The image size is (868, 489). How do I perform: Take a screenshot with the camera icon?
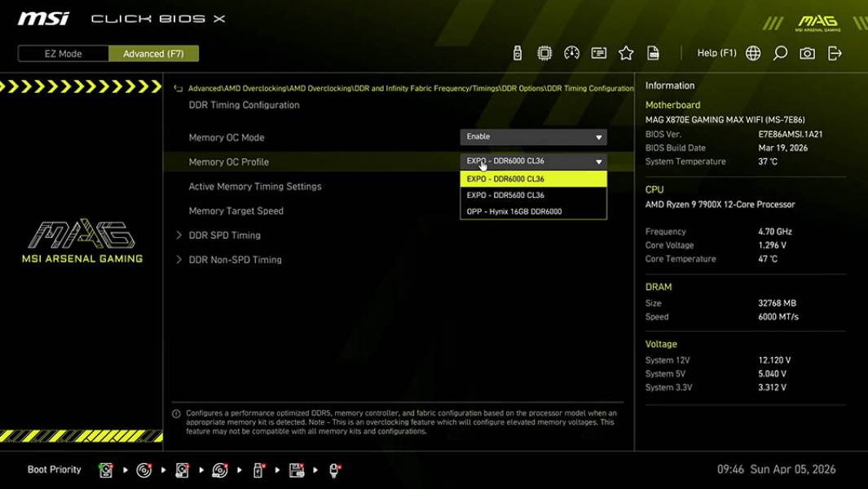[806, 52]
